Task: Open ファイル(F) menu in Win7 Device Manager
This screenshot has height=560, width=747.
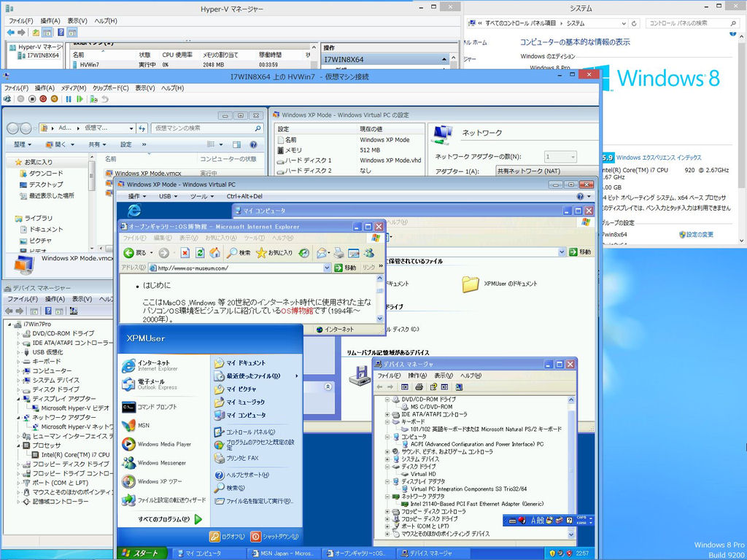Action: [23, 299]
